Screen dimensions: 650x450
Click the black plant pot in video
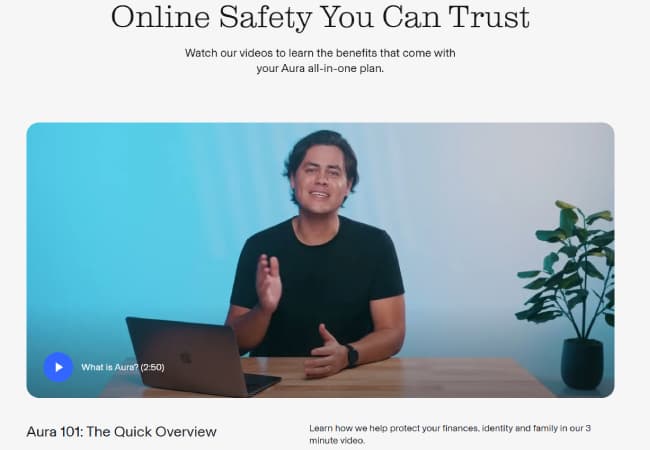pos(582,364)
